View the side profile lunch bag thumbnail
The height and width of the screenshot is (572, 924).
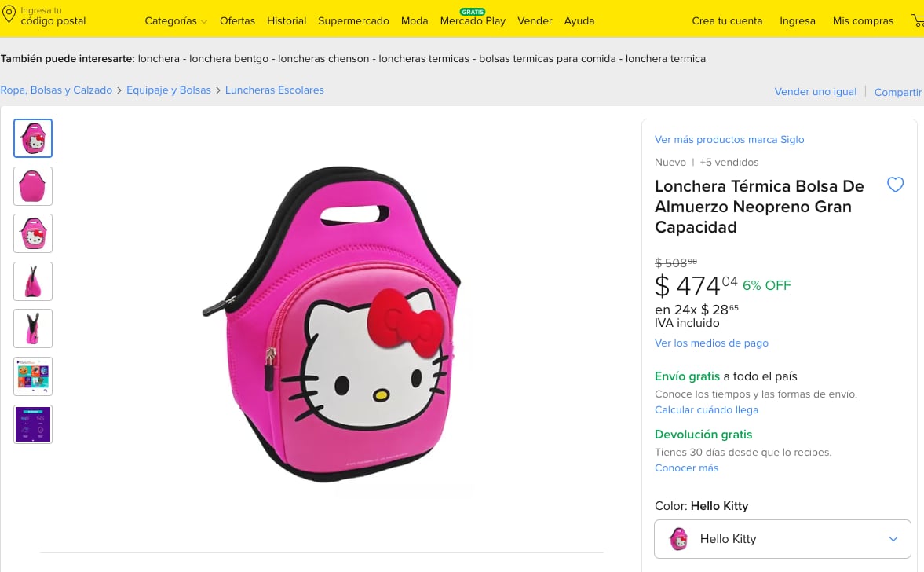point(33,281)
